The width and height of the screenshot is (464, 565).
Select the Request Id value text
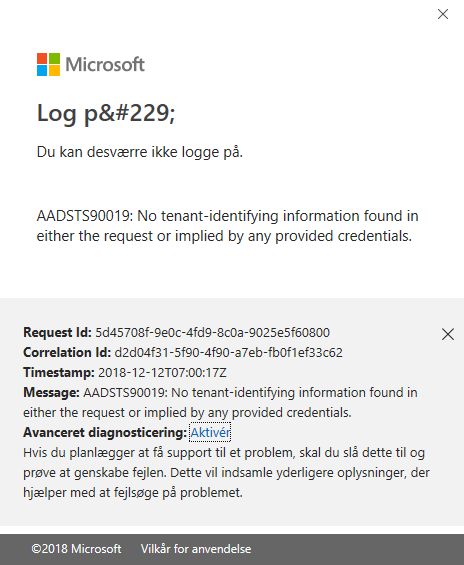213,332
